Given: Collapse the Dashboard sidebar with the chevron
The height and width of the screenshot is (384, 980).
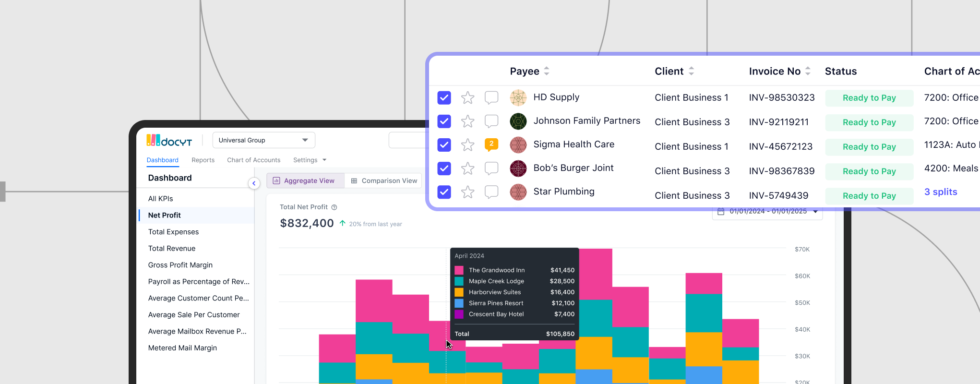Looking at the screenshot, I should click(254, 183).
